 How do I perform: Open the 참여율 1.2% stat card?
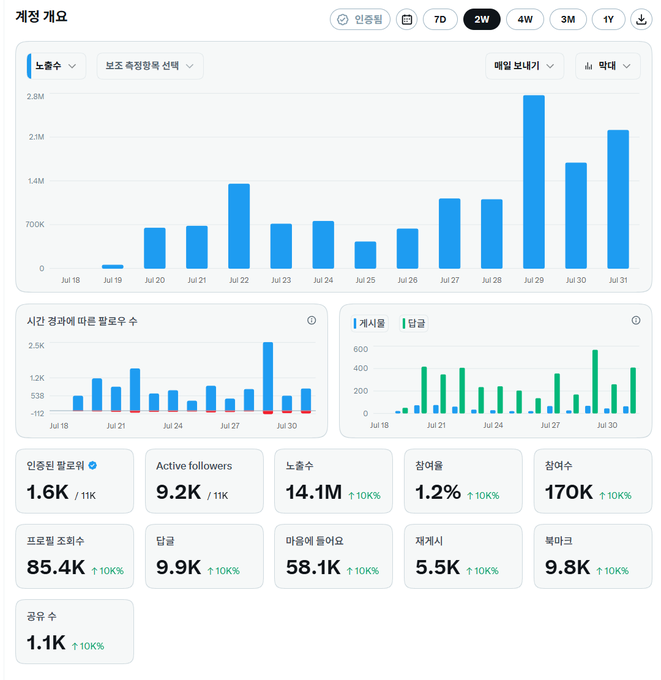point(463,481)
